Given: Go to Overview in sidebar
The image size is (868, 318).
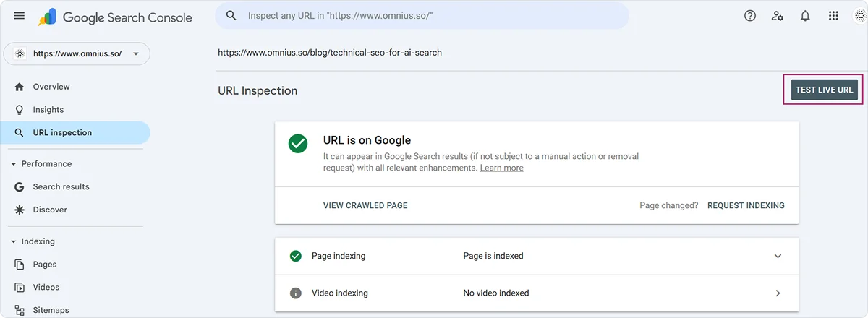Looking at the screenshot, I should coord(51,87).
